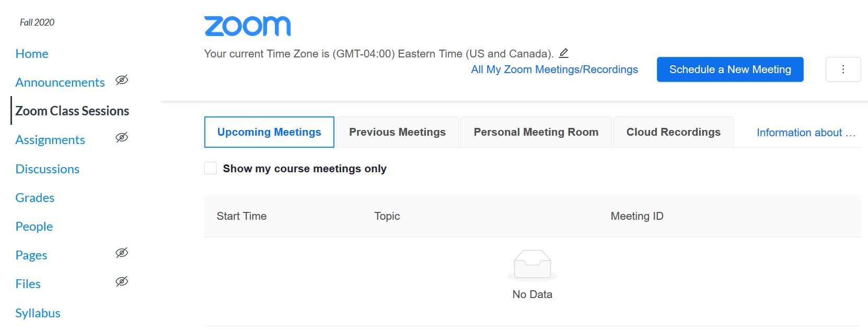868x332 pixels.
Task: Open the three-dot options menu
Action: (x=843, y=69)
